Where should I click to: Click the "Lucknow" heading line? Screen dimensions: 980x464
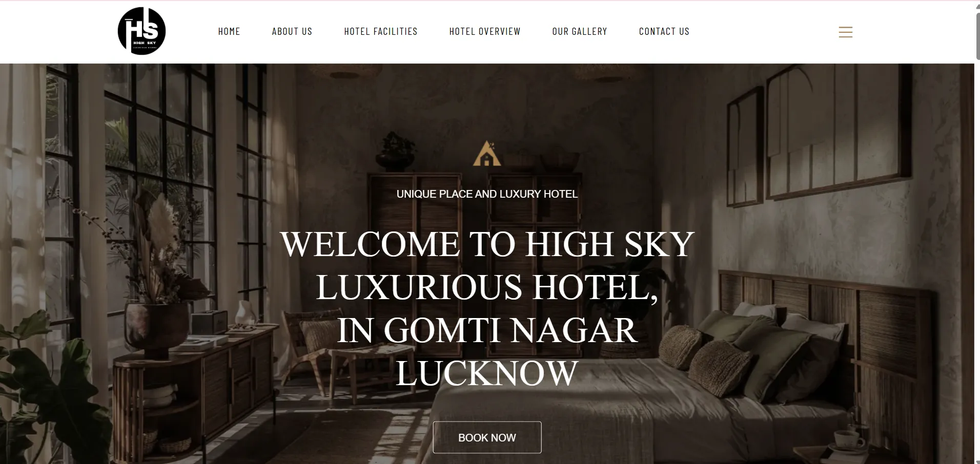(487, 373)
